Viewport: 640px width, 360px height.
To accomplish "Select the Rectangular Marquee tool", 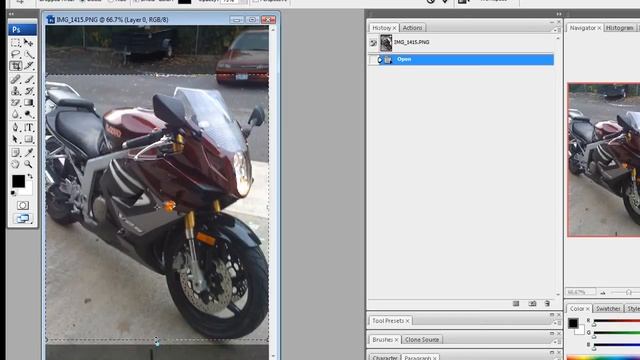I will coord(16,42).
